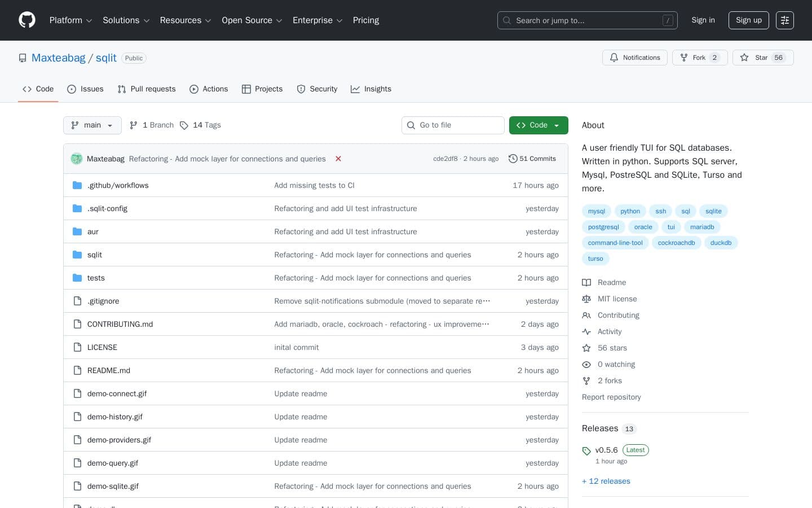Viewport: 812px width, 508px height.
Task: Click the fork icon next to 2 forks
Action: (586, 380)
